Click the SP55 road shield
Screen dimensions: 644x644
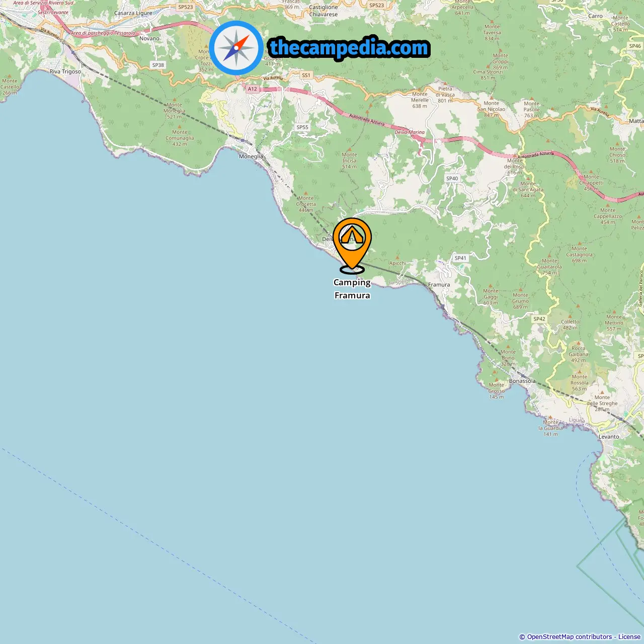tap(302, 127)
